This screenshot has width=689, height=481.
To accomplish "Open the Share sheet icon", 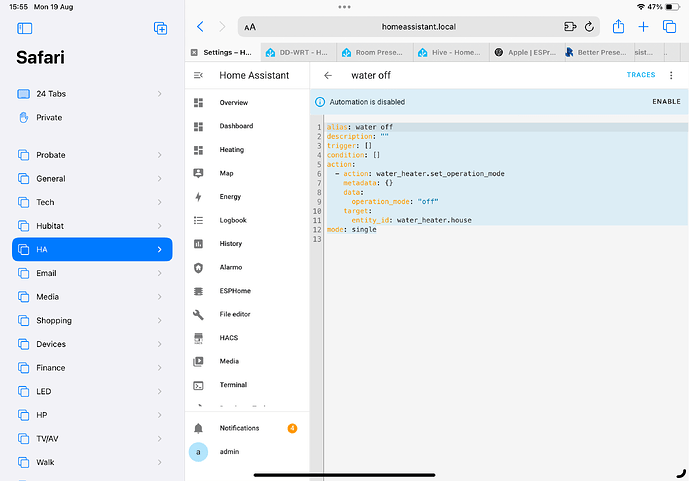I will pyautogui.click(x=618, y=26).
